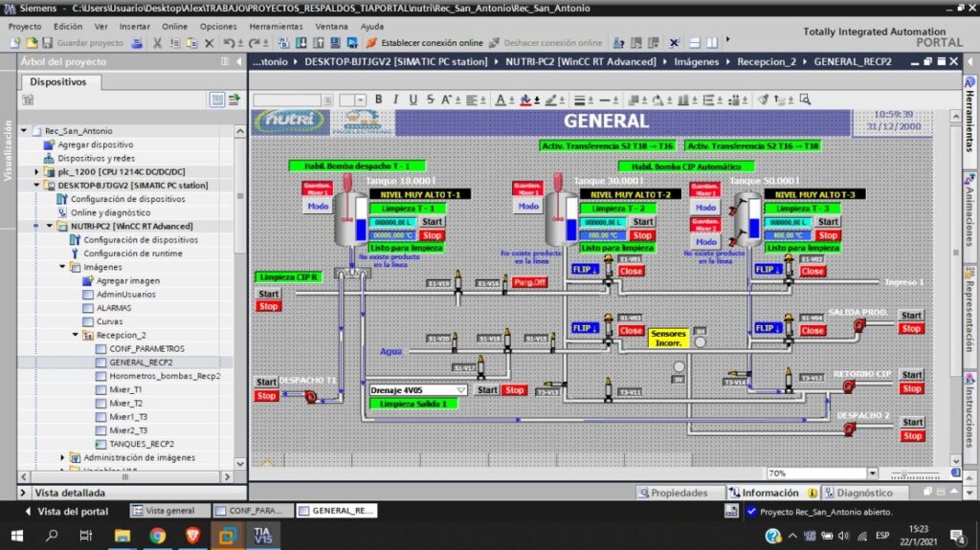Open the font name dropdown

[327, 100]
